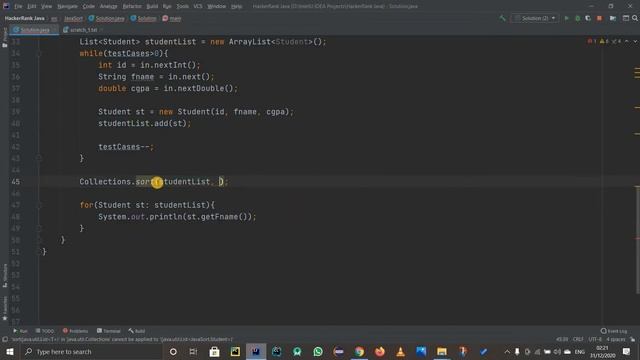Viewport: 640px width, 360px height.
Task: Open Google Chrome from the taskbar
Action: [x=359, y=351]
